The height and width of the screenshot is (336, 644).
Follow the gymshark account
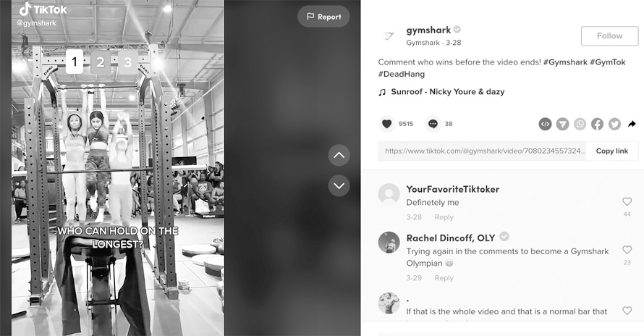click(609, 35)
